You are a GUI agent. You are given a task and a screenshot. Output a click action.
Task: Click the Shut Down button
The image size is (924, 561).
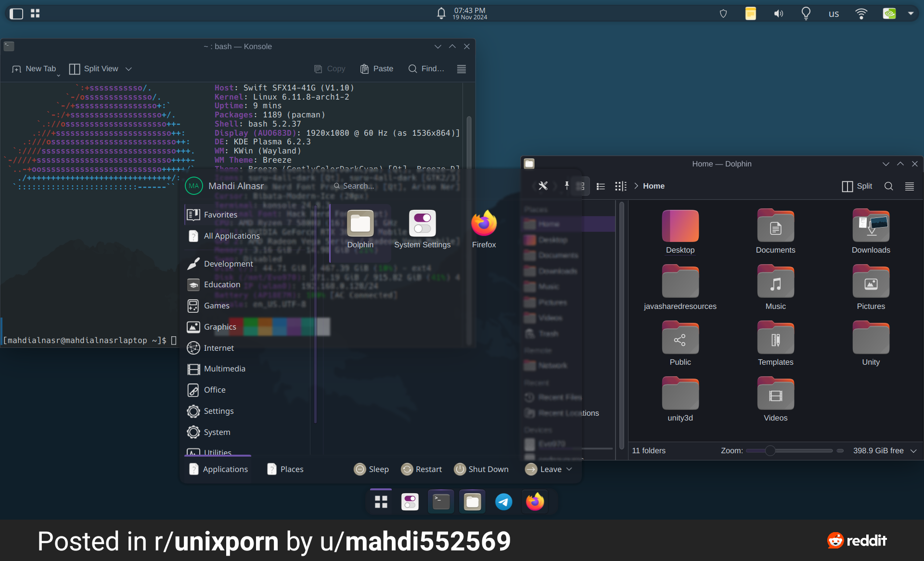tap(481, 469)
